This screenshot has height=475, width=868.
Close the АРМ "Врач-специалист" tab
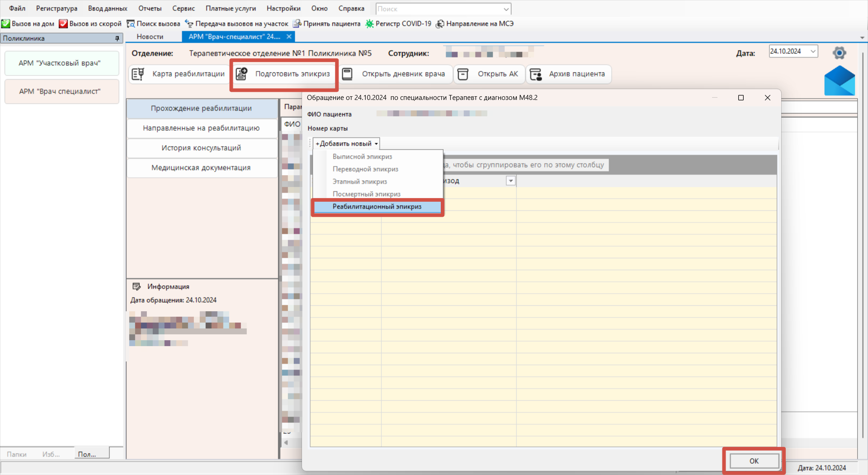pyautogui.click(x=289, y=37)
